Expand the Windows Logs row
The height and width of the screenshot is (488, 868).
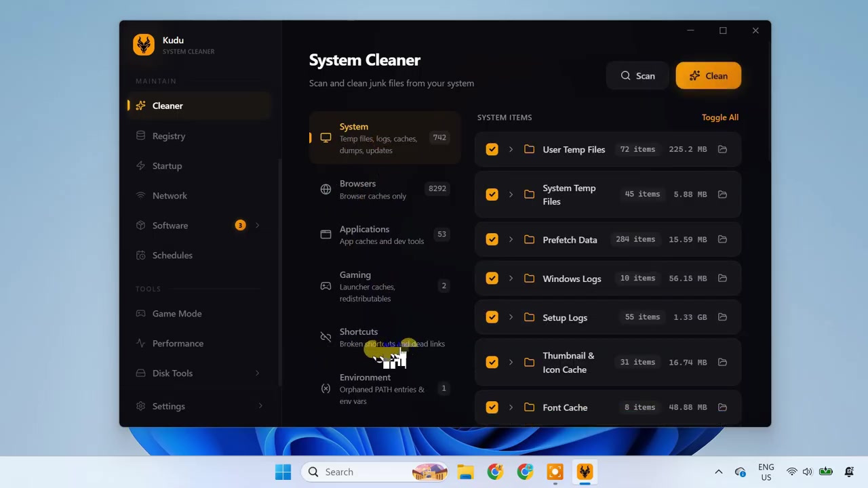(x=511, y=279)
